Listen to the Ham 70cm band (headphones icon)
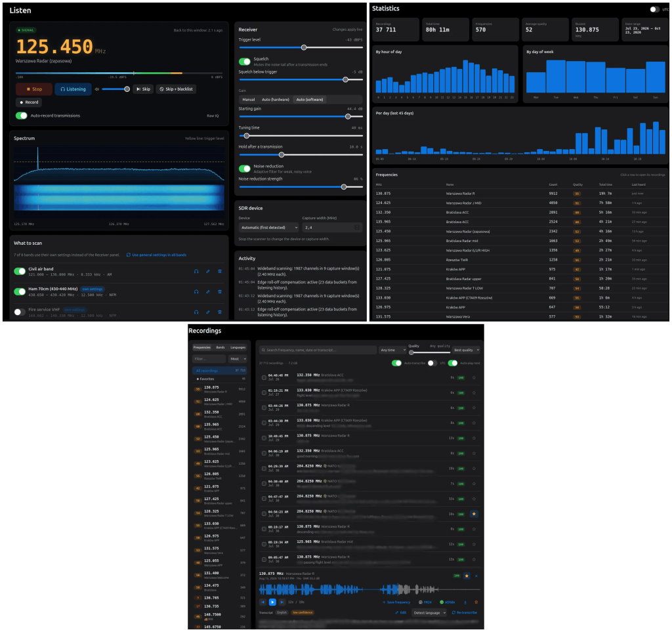The width and height of the screenshot is (672, 632). [196, 292]
